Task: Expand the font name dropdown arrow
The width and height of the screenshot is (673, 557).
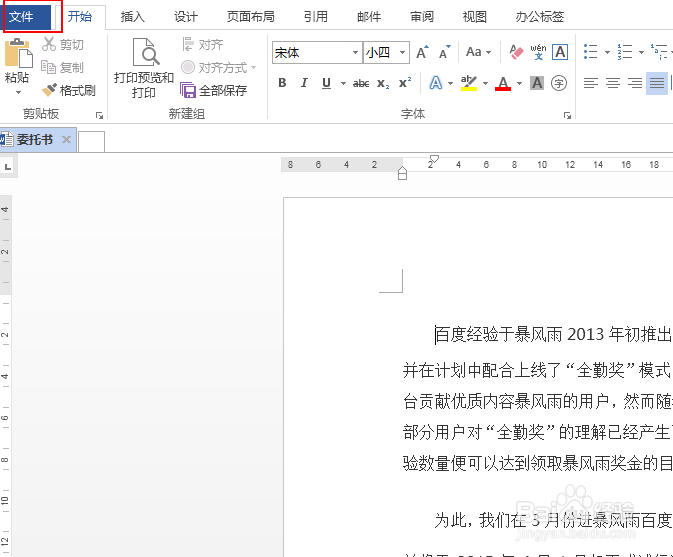Action: pyautogui.click(x=355, y=53)
